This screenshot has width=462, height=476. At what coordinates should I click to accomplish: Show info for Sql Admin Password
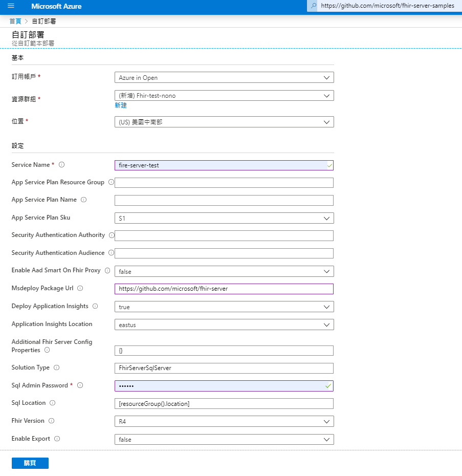tap(80, 385)
